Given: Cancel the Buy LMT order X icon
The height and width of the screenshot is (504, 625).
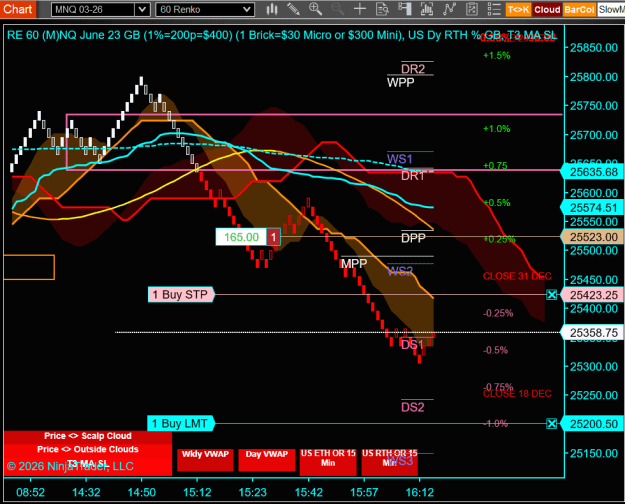Looking at the screenshot, I should pyautogui.click(x=551, y=423).
